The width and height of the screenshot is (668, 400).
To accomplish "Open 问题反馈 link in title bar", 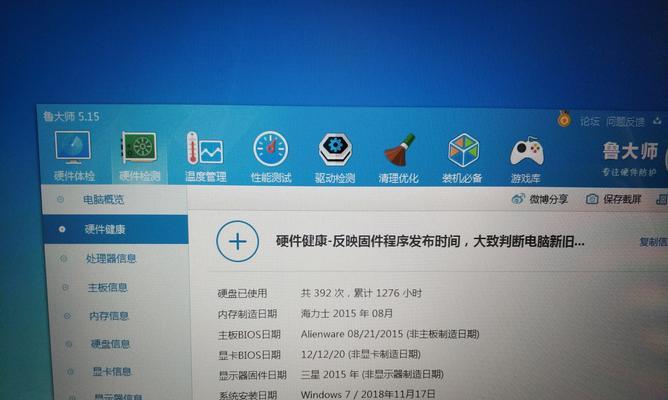I will 625,122.
